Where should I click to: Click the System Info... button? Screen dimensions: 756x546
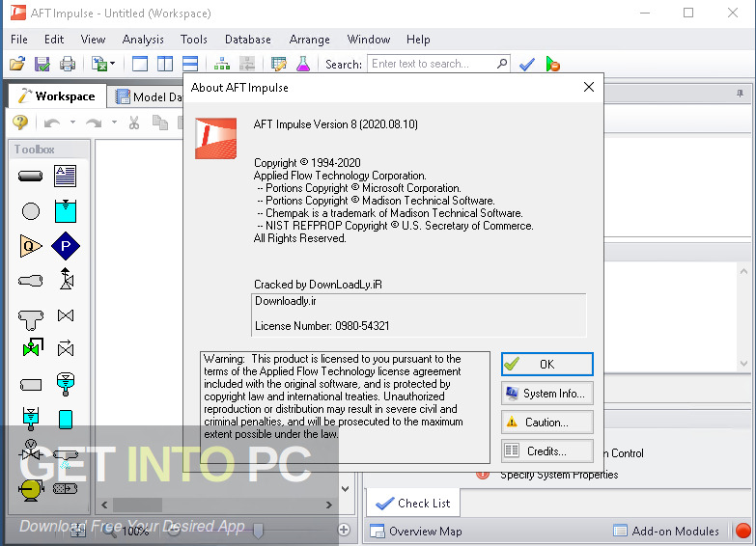coord(547,394)
